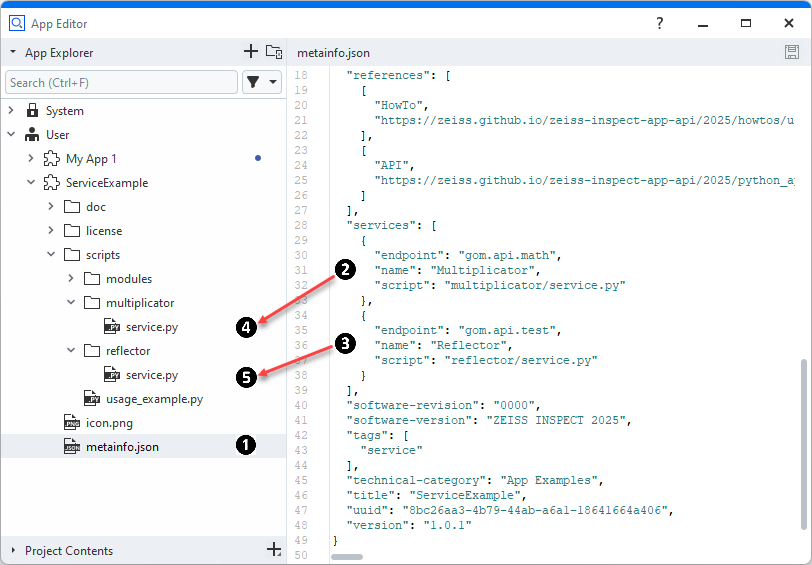Click the help question mark button

tap(660, 23)
